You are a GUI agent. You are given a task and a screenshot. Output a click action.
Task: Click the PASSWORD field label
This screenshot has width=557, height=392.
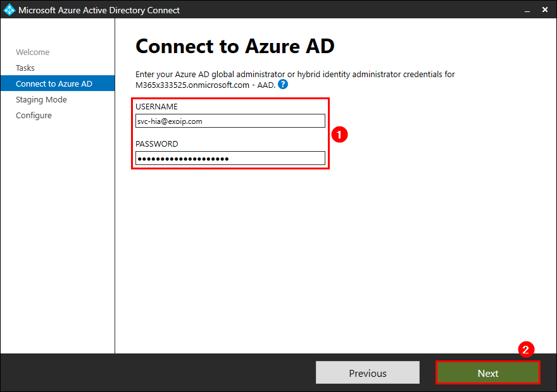(x=156, y=144)
